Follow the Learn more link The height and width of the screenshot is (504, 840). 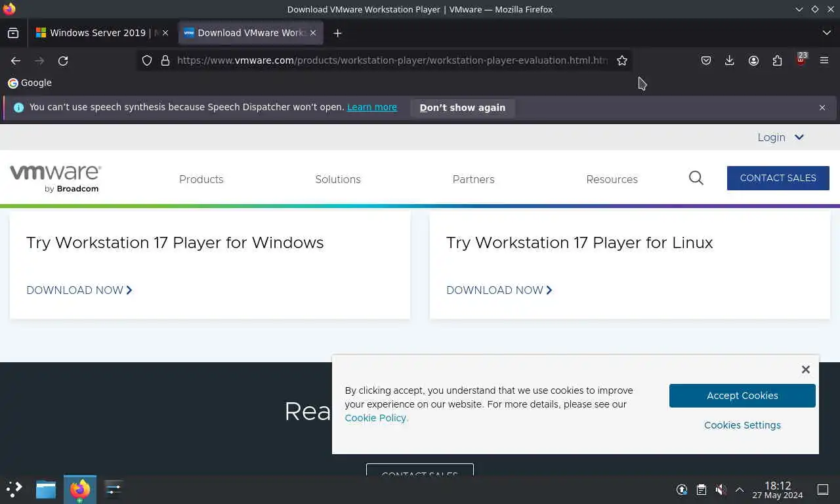372,107
